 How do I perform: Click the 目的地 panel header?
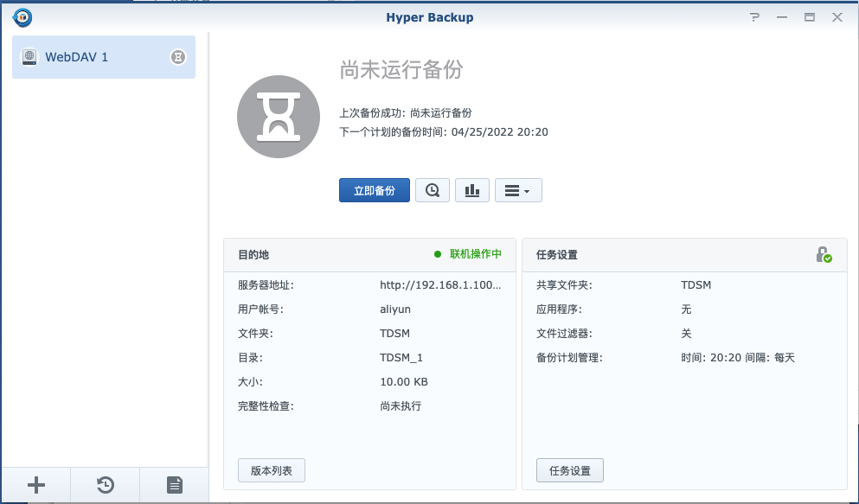(369, 255)
